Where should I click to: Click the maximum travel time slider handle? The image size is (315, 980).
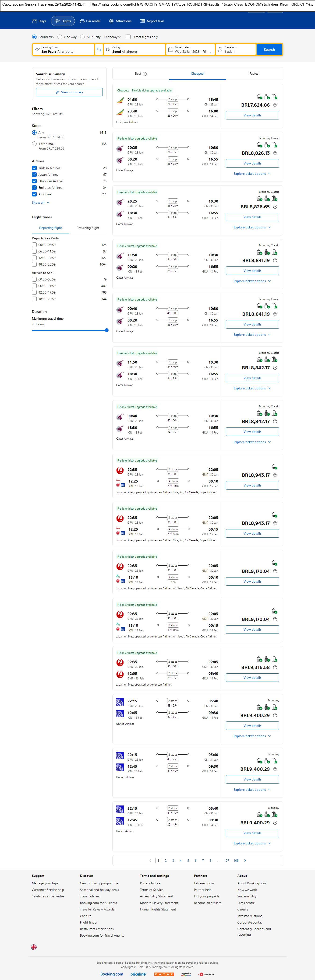[x=107, y=330]
